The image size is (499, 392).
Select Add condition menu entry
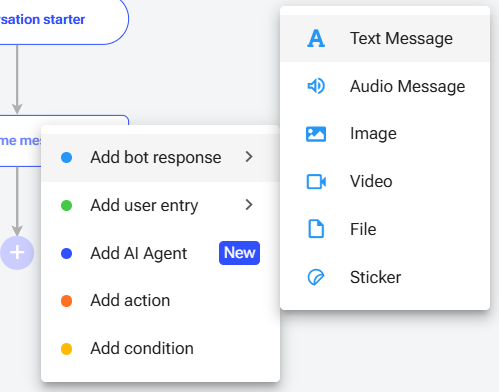[x=160, y=349]
